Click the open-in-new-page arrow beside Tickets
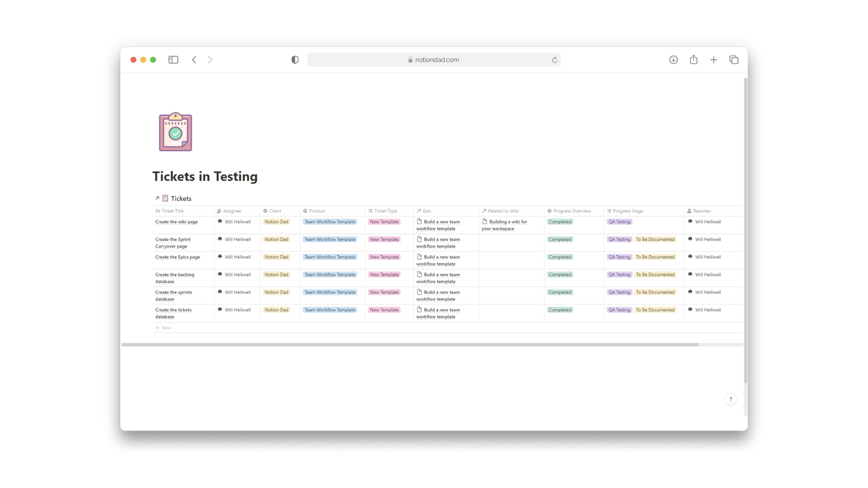Screen dimensions: 868x488 pyautogui.click(x=157, y=198)
